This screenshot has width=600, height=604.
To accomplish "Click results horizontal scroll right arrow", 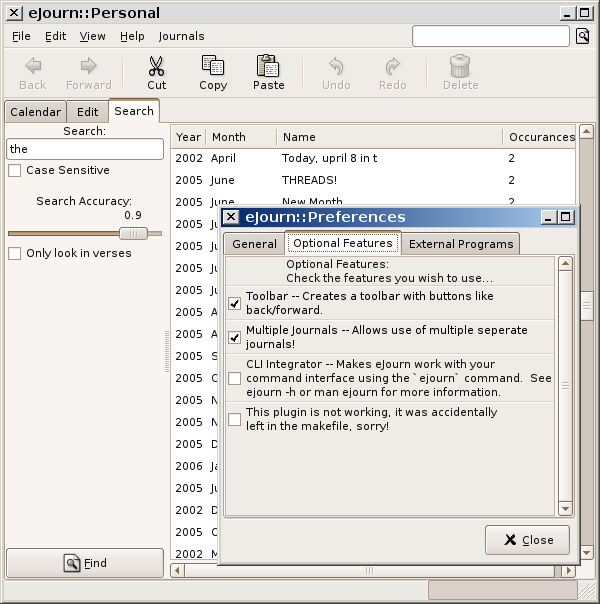I will pyautogui.click(x=568, y=570).
